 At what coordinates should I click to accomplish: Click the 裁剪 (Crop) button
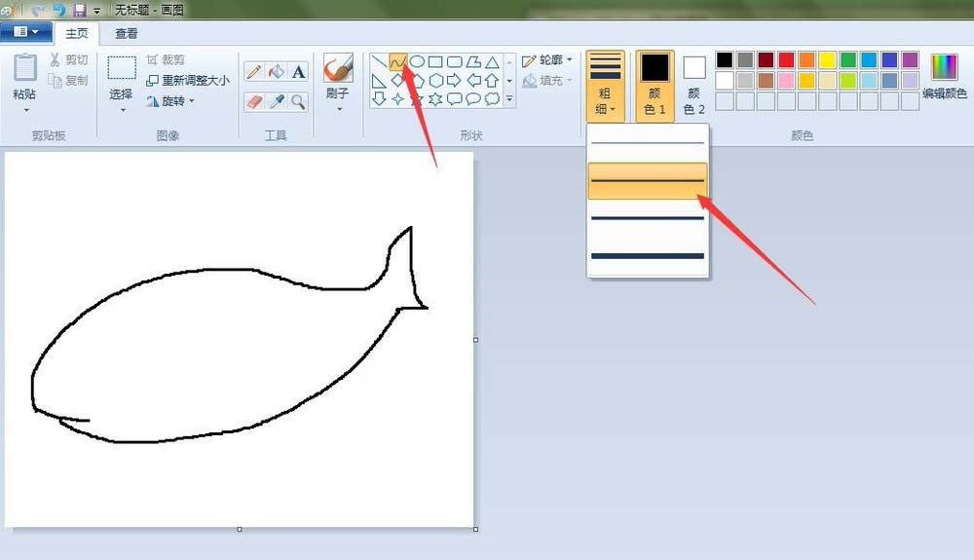(x=166, y=59)
